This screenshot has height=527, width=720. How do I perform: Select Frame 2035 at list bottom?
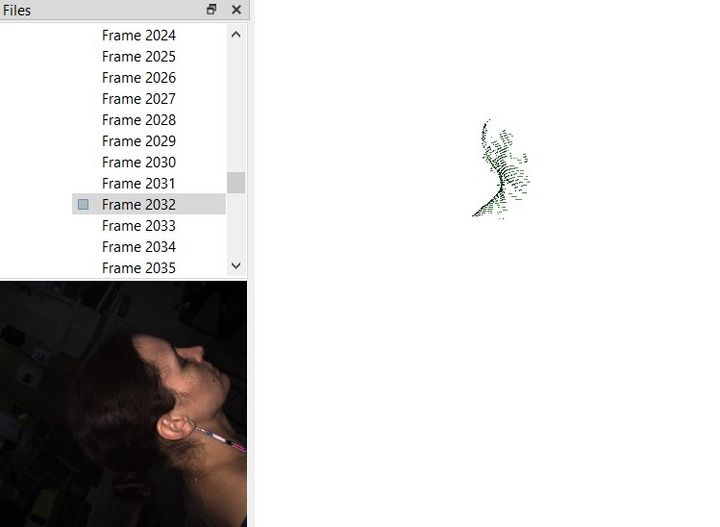pyautogui.click(x=138, y=268)
